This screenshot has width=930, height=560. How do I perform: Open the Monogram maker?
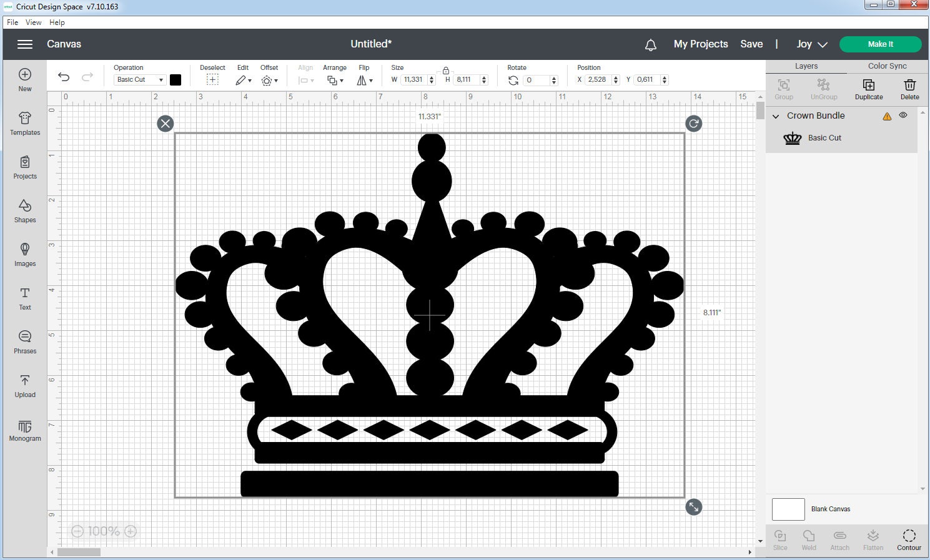pyautogui.click(x=24, y=431)
